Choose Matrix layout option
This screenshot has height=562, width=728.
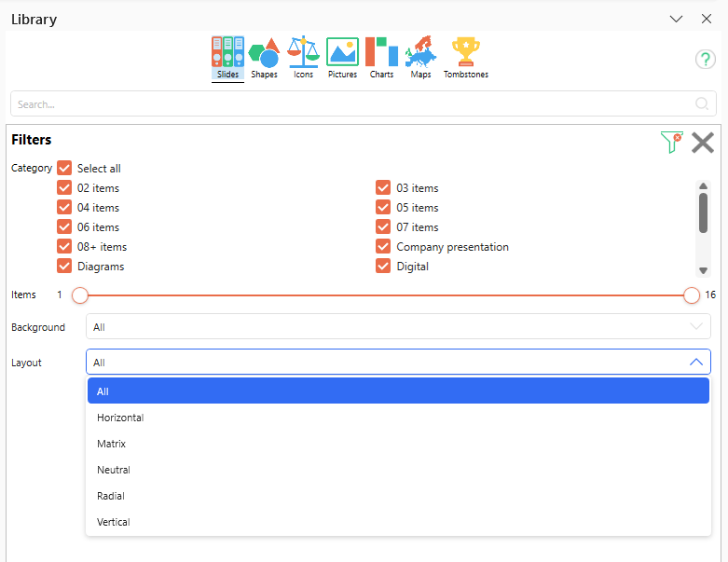tap(398, 444)
